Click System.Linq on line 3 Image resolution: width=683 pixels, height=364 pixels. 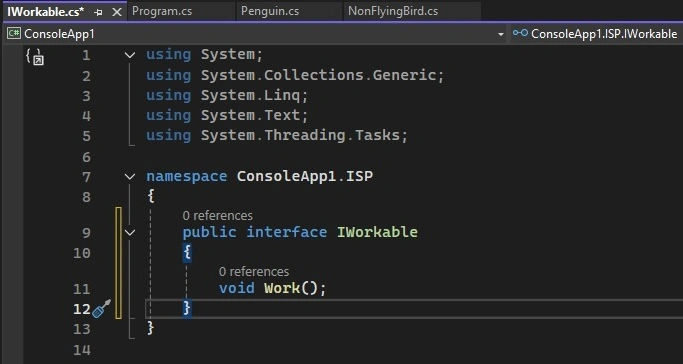(x=250, y=95)
